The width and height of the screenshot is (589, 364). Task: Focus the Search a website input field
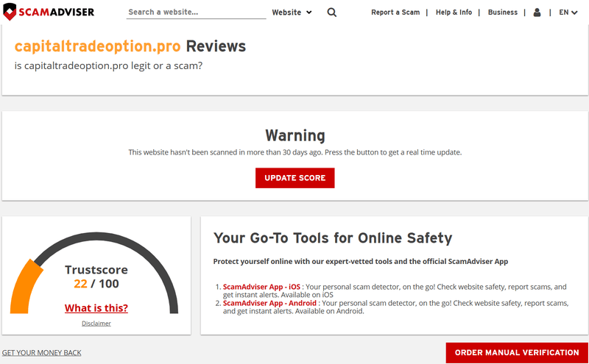(196, 12)
